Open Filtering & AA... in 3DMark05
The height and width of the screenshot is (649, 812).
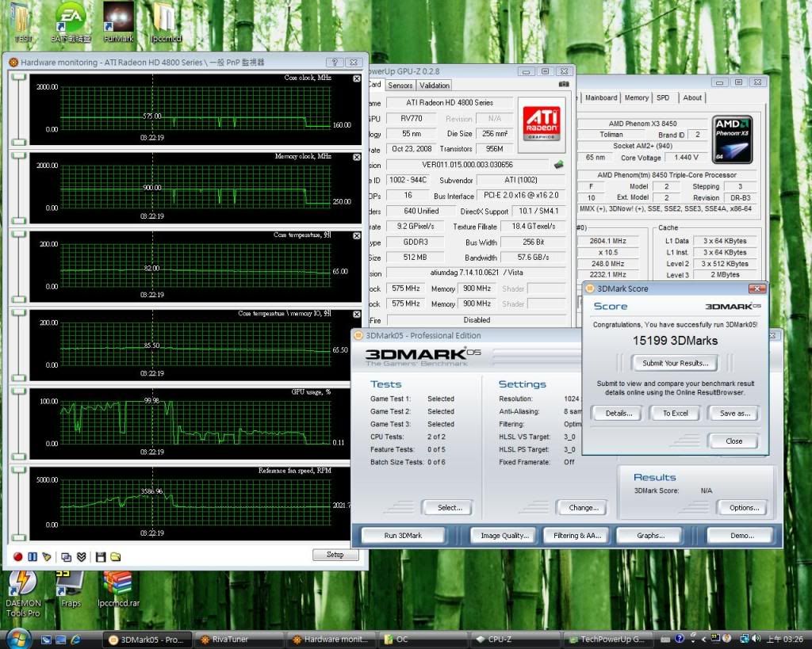coord(577,535)
